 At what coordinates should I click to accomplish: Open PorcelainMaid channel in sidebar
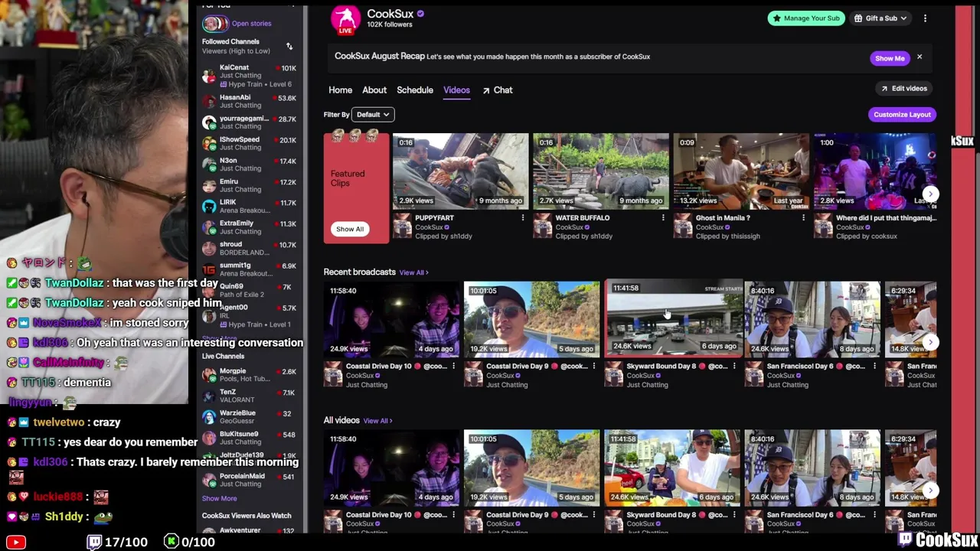coord(251,480)
